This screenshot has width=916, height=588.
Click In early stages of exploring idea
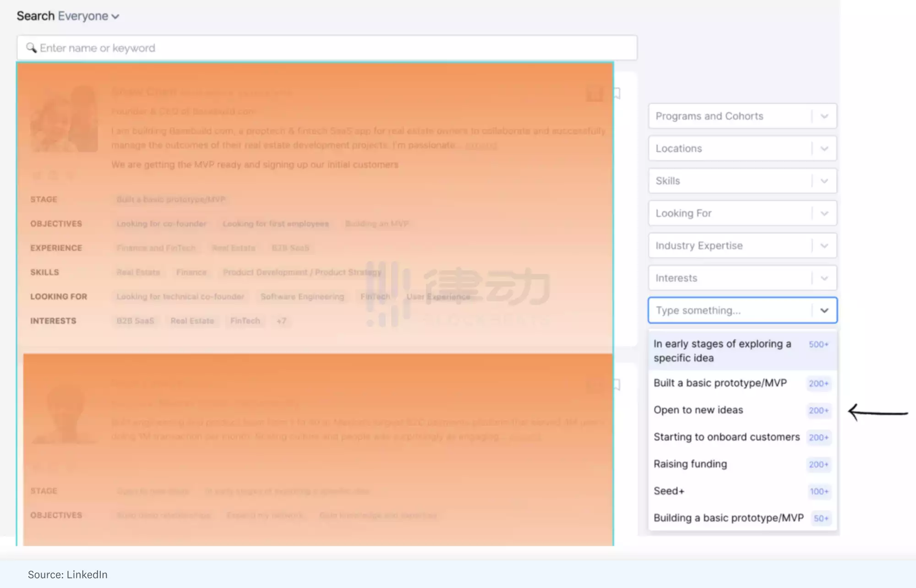pos(723,350)
